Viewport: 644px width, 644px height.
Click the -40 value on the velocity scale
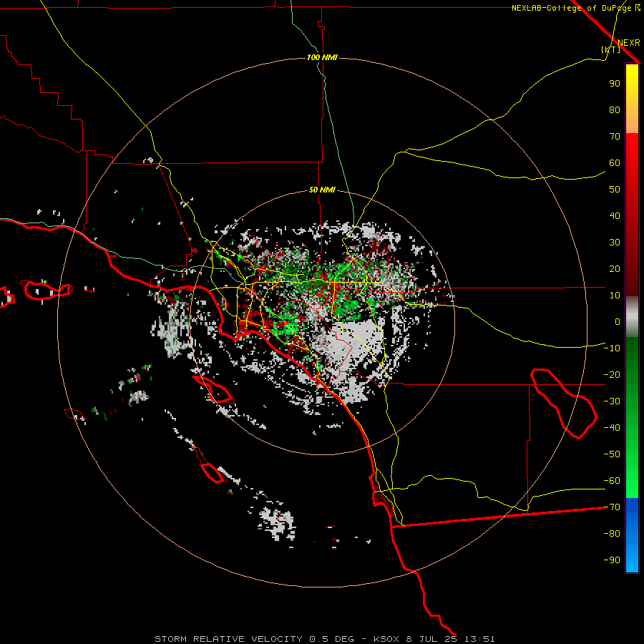(612, 428)
